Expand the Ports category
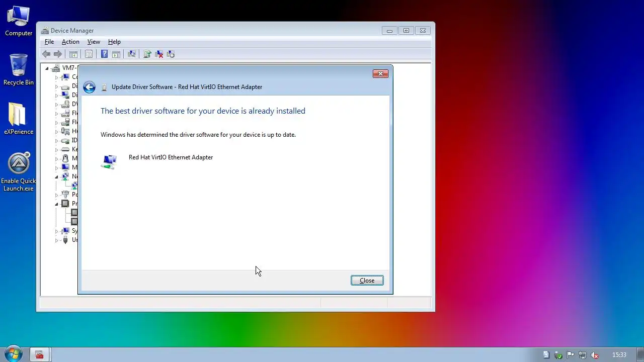644x362 pixels. click(56, 195)
